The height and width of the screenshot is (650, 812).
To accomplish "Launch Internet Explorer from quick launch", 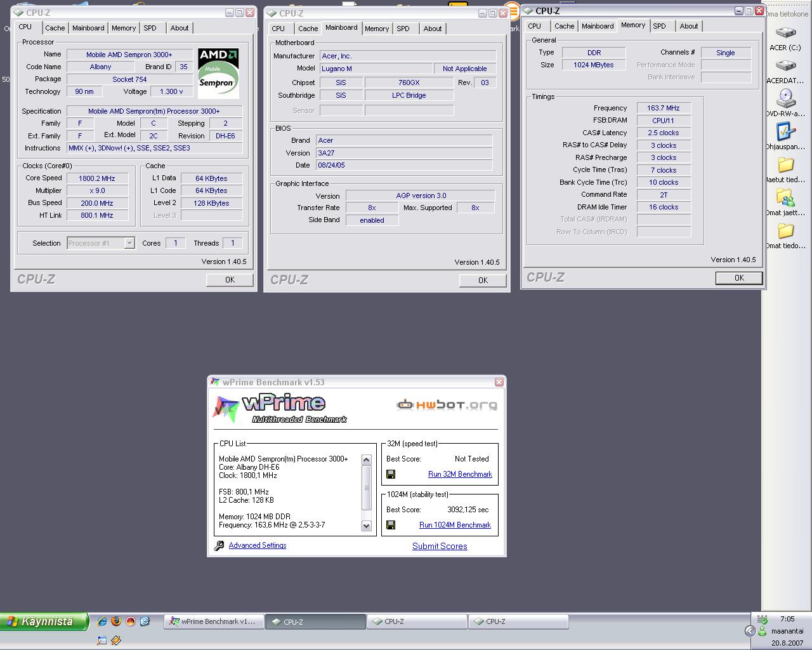I will click(x=102, y=621).
